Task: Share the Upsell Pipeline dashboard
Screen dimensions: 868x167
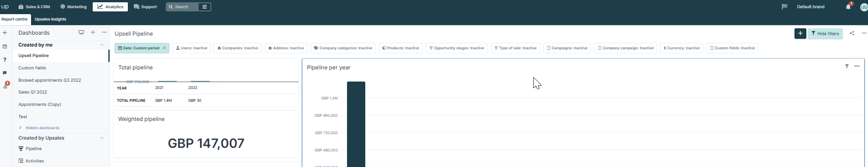Action: (x=852, y=33)
